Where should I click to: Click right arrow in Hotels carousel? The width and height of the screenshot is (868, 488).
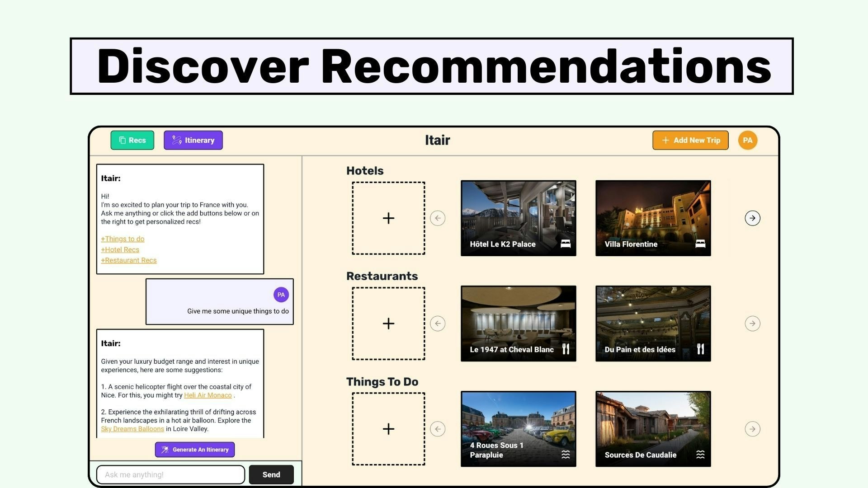(x=752, y=218)
